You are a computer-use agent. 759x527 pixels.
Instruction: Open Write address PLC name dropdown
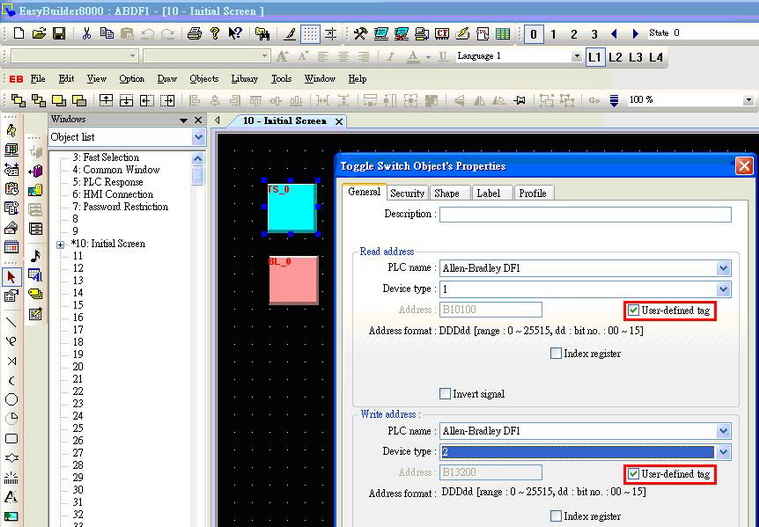[723, 431]
